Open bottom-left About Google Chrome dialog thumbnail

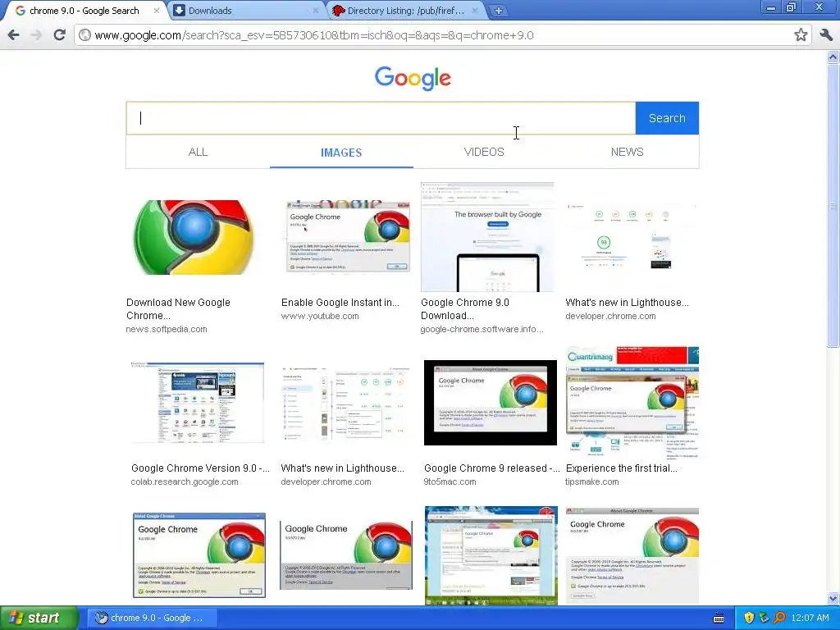[x=199, y=555]
